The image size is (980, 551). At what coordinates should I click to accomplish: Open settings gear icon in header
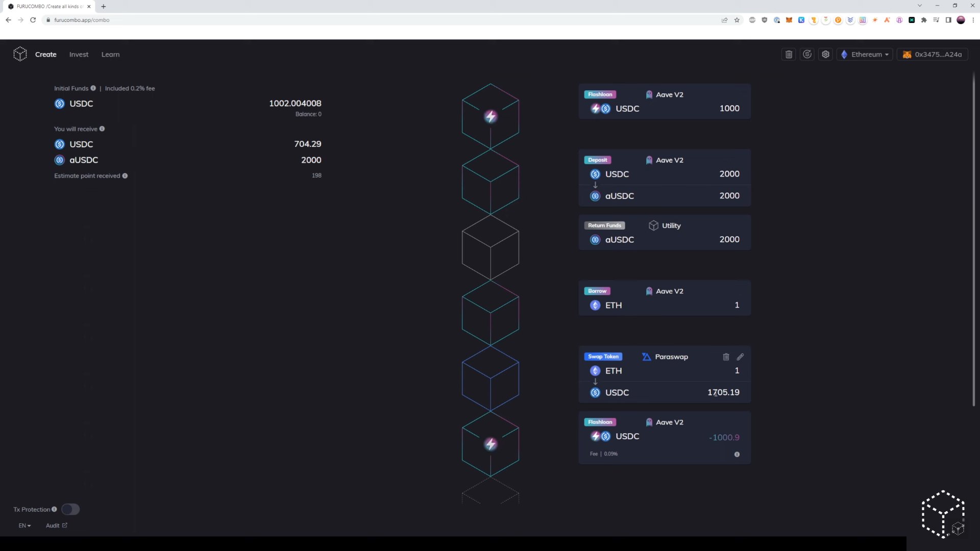point(825,55)
